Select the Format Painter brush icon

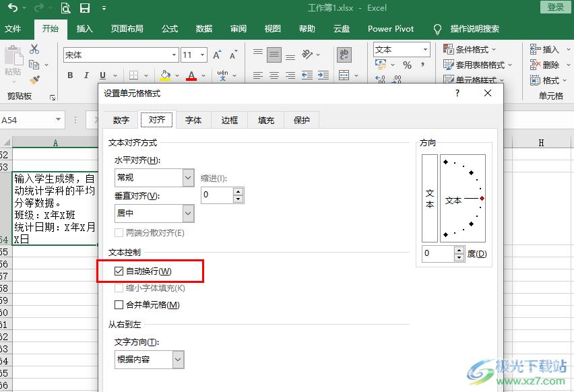pos(34,79)
